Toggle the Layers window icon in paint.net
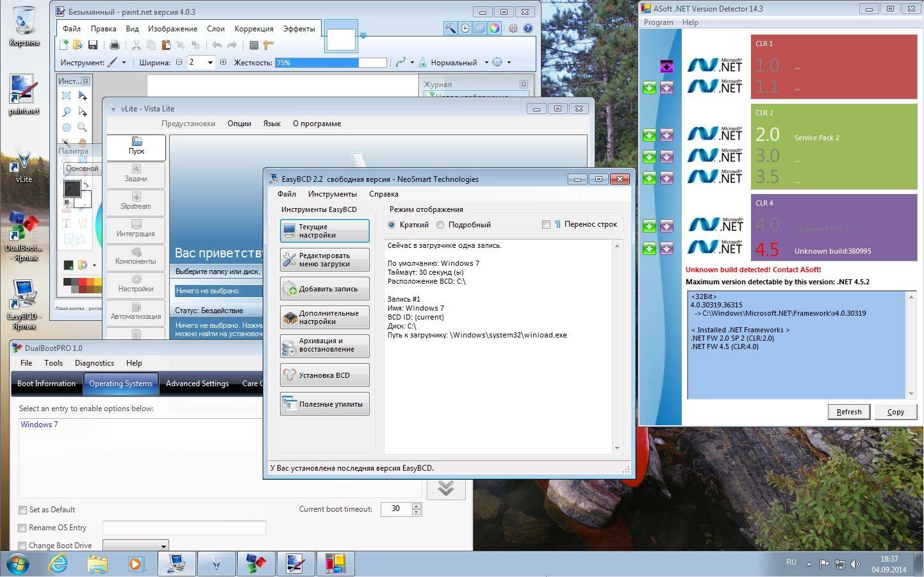924x577 pixels. 480,28
